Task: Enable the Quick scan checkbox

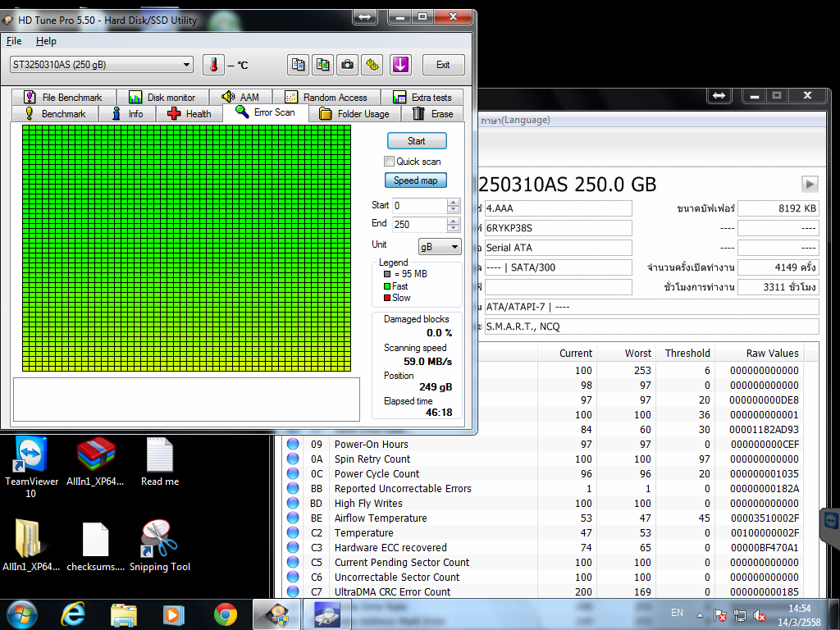Action: pyautogui.click(x=390, y=162)
